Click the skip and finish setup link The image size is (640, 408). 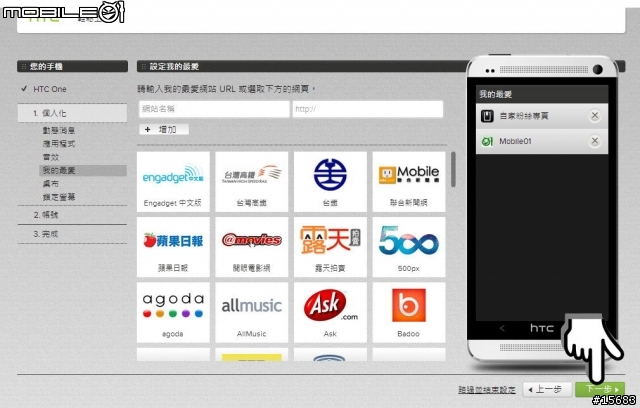tap(487, 390)
